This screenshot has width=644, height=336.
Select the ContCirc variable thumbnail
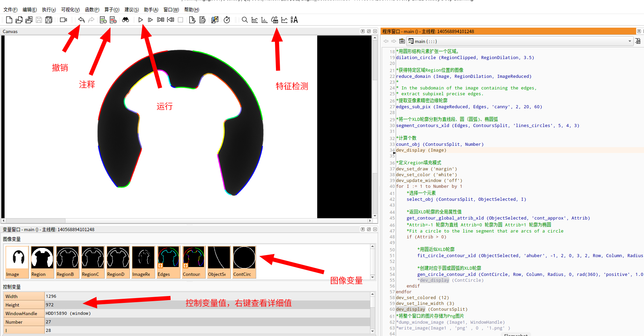pos(244,262)
